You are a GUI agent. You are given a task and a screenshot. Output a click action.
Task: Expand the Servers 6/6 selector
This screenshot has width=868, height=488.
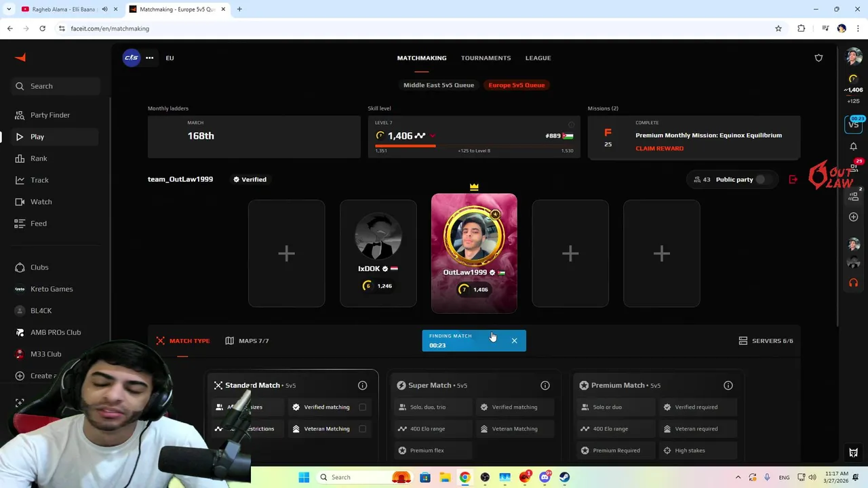click(766, 341)
